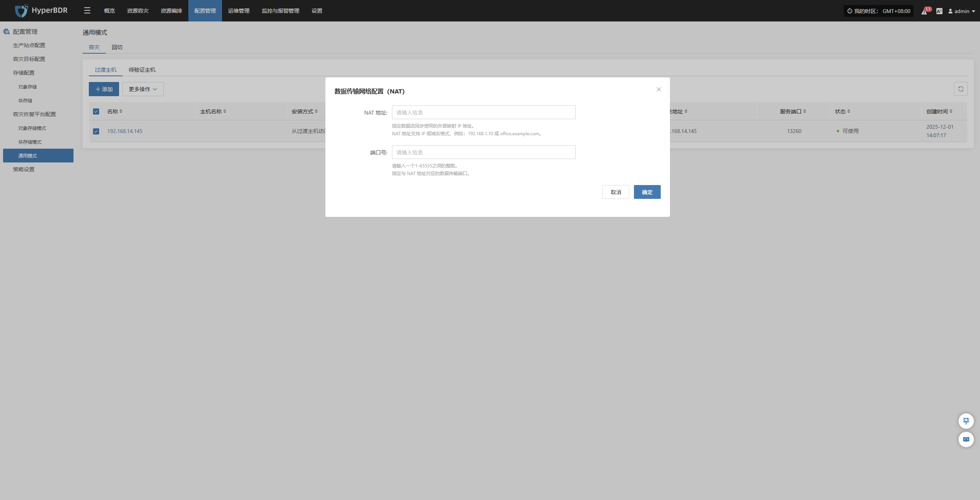980x500 pixels.
Task: Click the 配置管理 gear icon in sidebar
Action: pos(7,32)
